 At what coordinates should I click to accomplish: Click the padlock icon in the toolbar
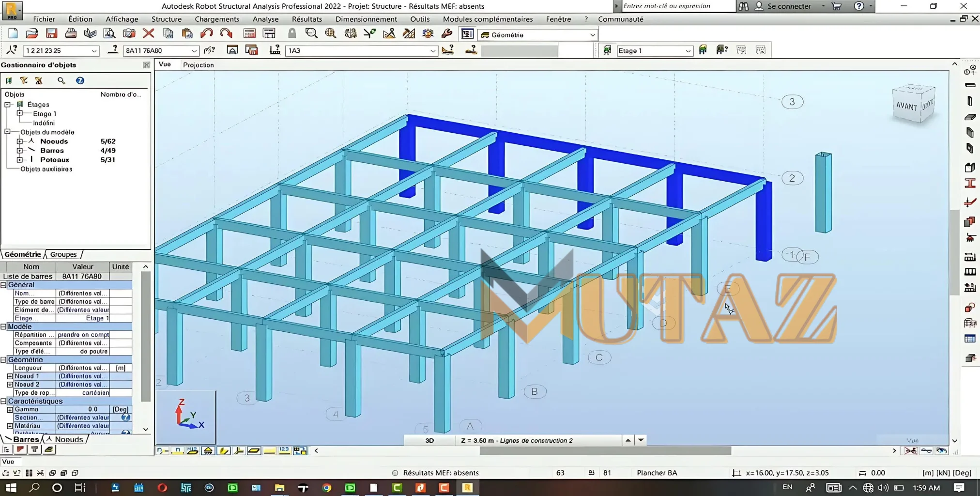coord(292,33)
